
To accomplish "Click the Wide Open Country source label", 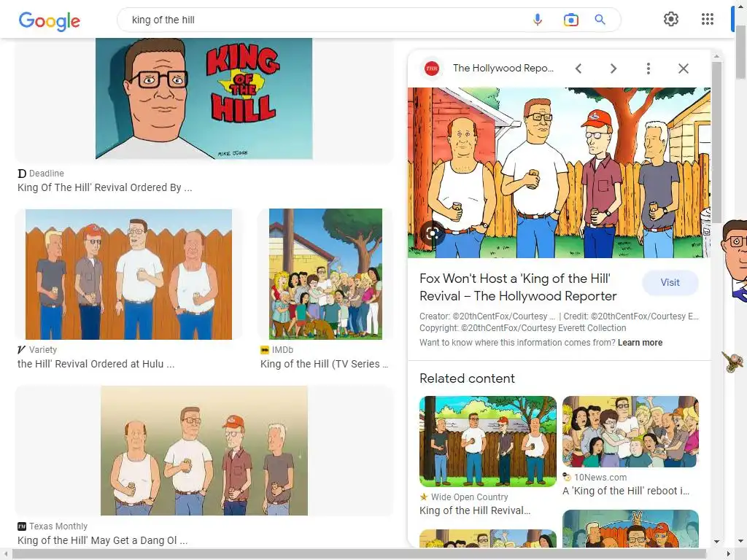I will coord(469,497).
